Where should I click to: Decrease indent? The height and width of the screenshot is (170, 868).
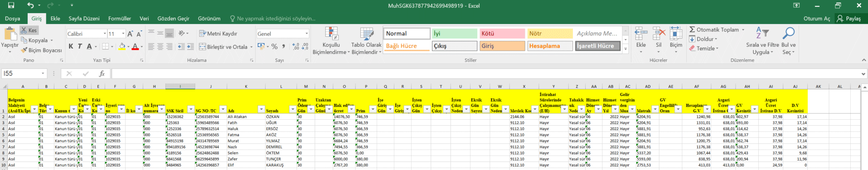click(181, 46)
